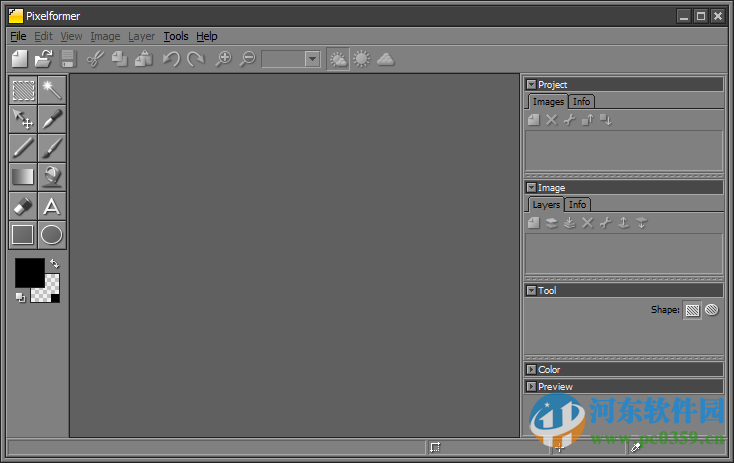Select the Magic Wand tool
The width and height of the screenshot is (734, 463).
pyautogui.click(x=52, y=90)
